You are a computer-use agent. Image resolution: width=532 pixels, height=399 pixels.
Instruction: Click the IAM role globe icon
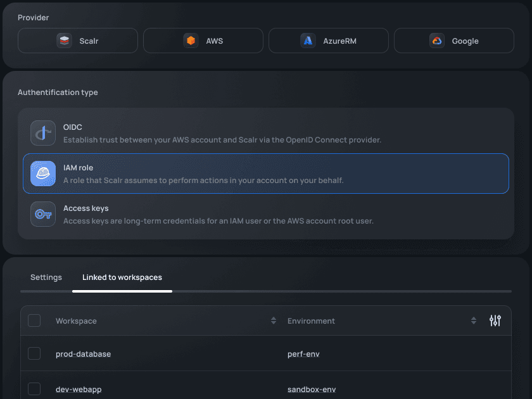[x=42, y=174]
